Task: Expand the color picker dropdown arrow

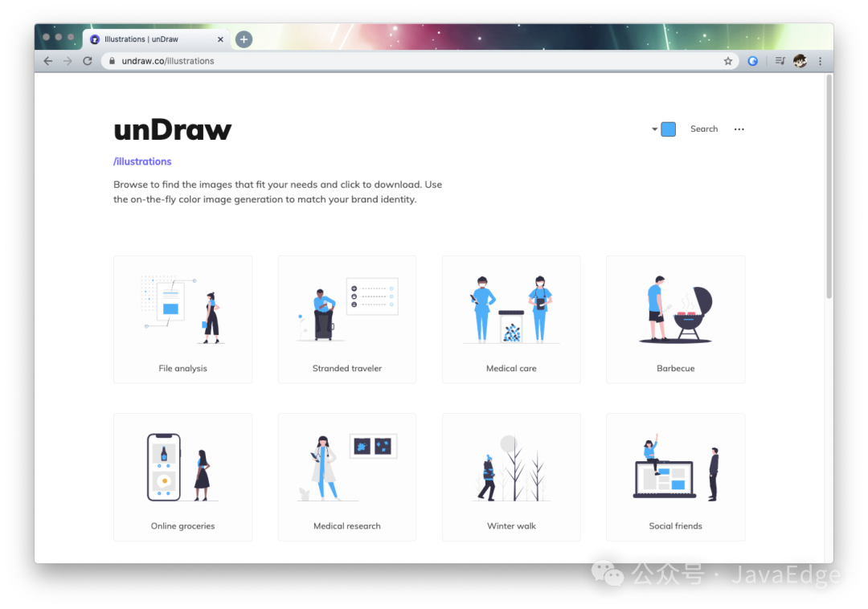Action: (654, 129)
